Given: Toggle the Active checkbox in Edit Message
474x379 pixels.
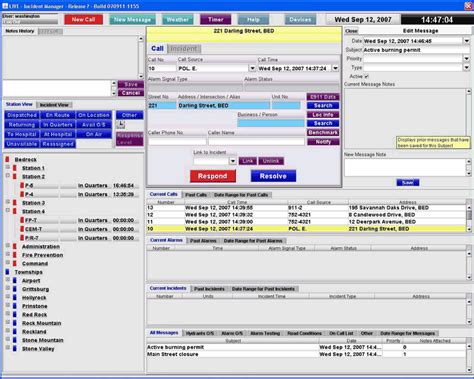Looking at the screenshot, I should click(x=367, y=76).
